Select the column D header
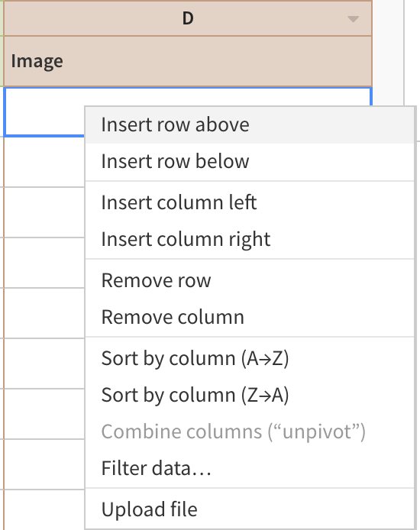This screenshot has width=420, height=530. click(188, 18)
